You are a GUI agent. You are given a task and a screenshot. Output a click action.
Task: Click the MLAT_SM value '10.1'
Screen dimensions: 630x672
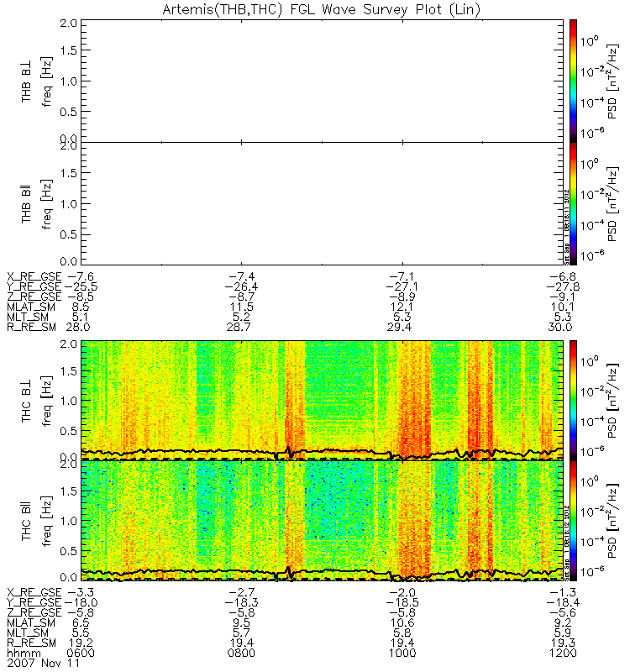tap(563, 307)
